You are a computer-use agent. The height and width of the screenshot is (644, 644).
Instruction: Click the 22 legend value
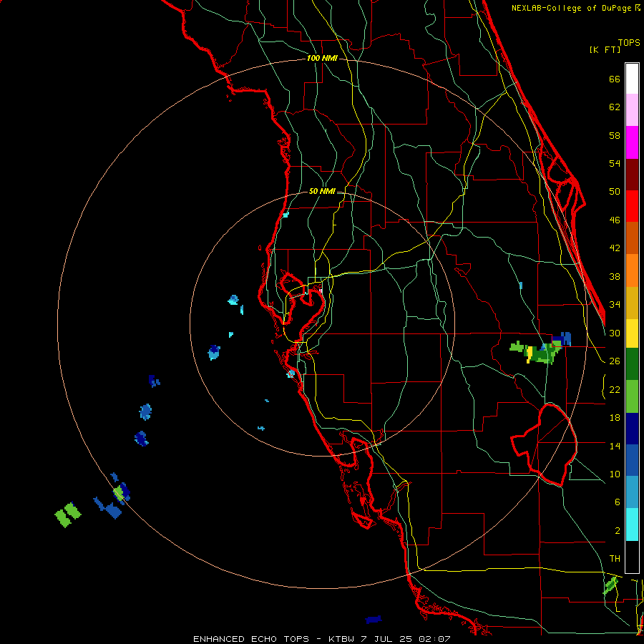click(x=615, y=389)
